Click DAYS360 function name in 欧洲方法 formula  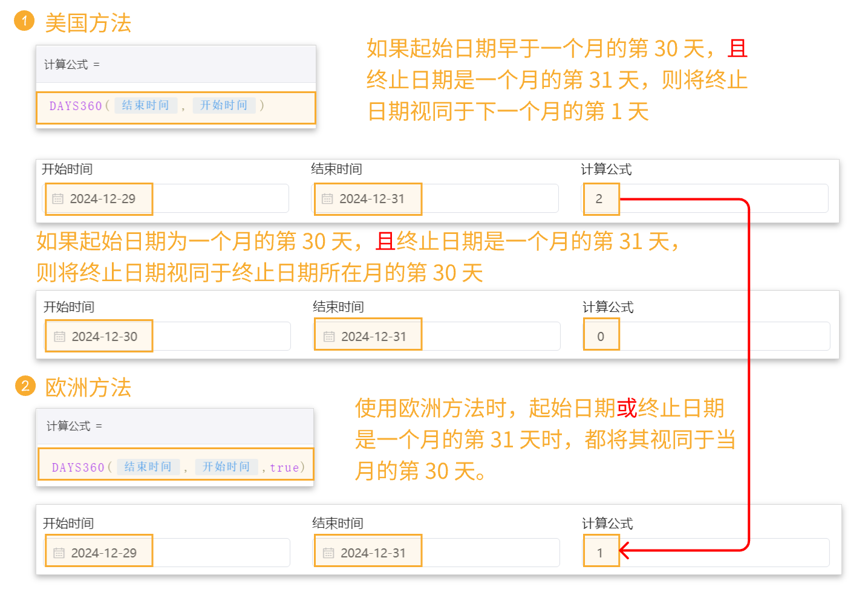point(78,468)
